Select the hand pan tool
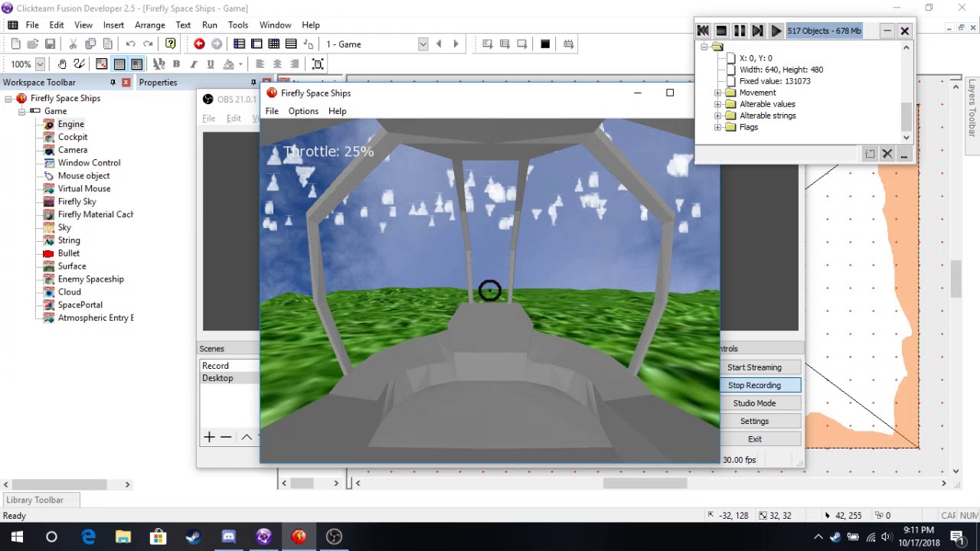Screen dimensions: 980x551 click(62, 64)
